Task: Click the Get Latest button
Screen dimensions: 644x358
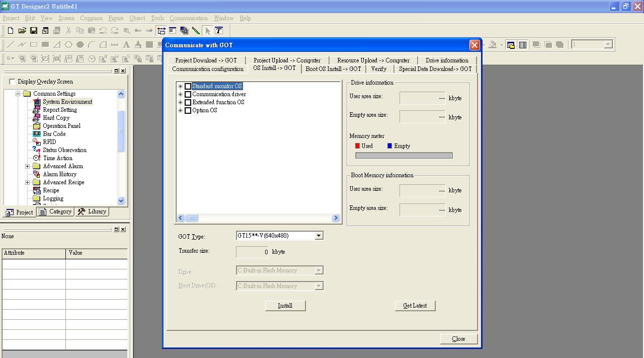Action: pos(415,306)
